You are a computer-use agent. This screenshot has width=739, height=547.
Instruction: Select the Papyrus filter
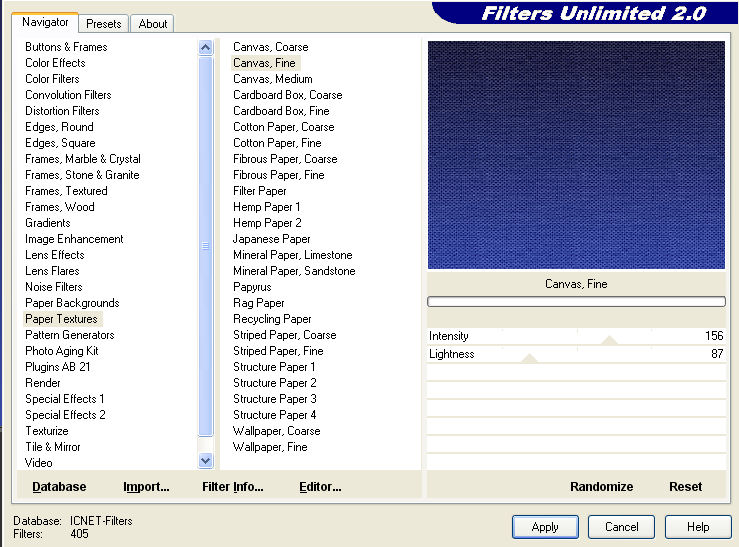tap(252, 287)
